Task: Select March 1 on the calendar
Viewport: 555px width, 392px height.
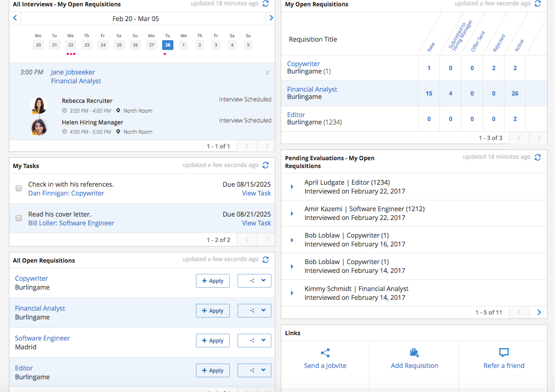Action: point(183,45)
